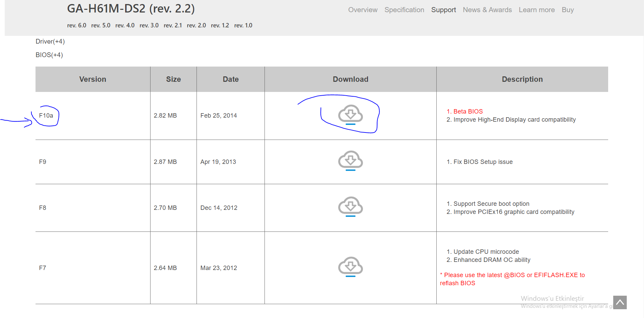Click the Feb 25, 2014 date
The image size is (644, 318).
[218, 116]
